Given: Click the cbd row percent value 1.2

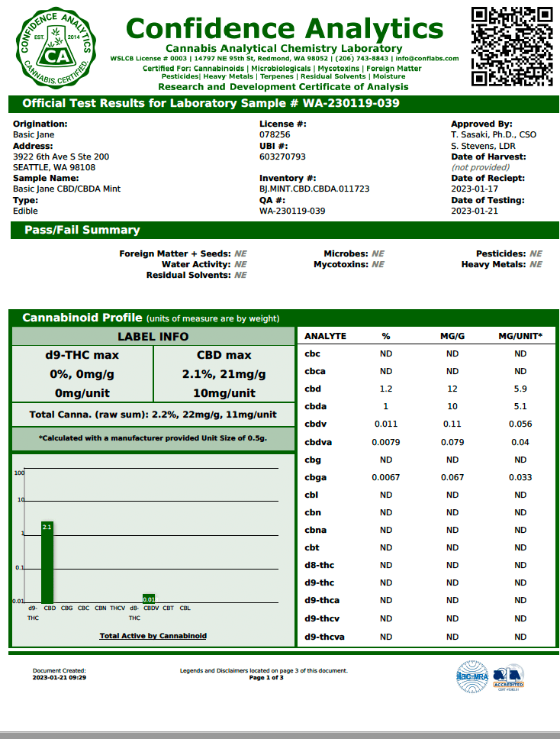Looking at the screenshot, I should point(386,389).
